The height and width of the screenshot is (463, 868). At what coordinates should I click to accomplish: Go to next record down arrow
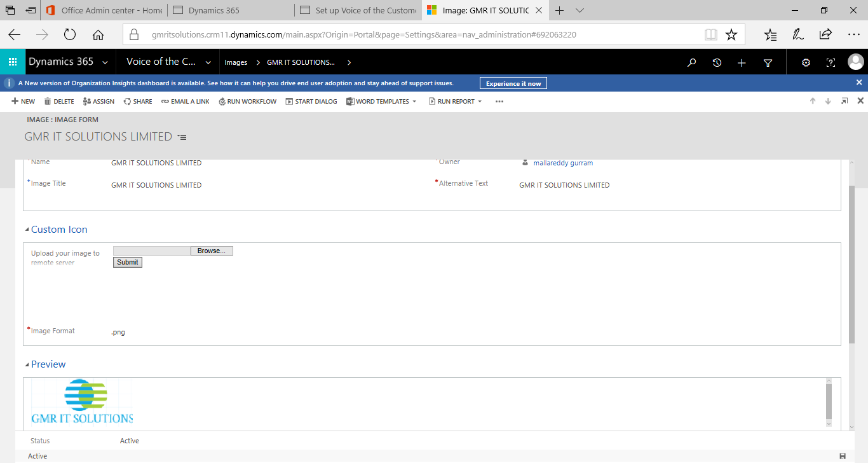click(828, 101)
